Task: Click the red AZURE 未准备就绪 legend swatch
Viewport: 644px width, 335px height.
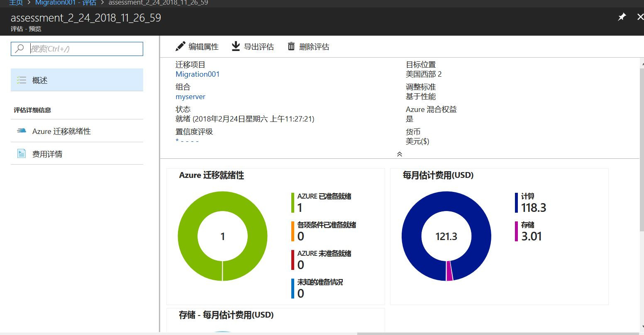Action: click(x=293, y=260)
